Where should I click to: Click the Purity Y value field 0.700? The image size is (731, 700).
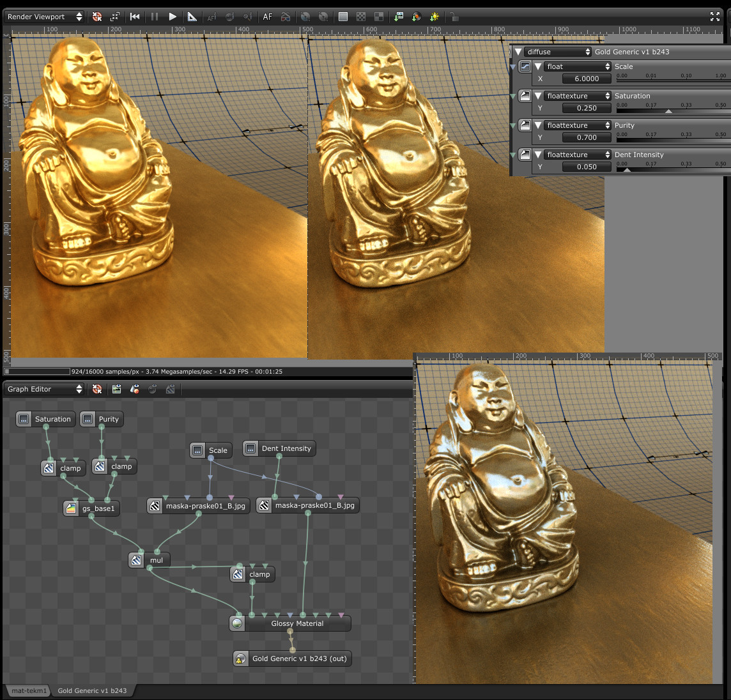click(587, 137)
